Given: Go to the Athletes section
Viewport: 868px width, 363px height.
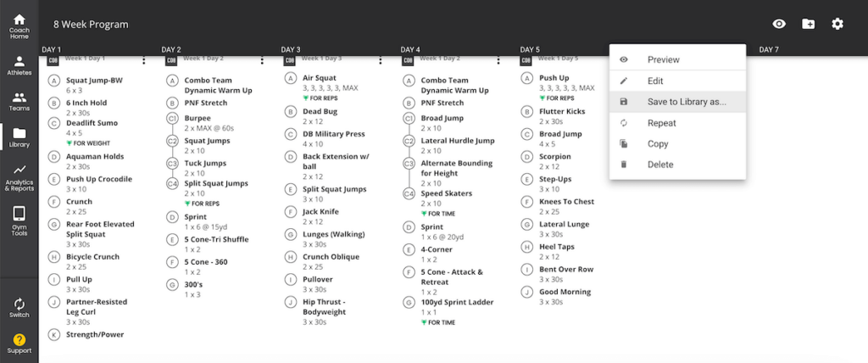Looking at the screenshot, I should pos(19,65).
